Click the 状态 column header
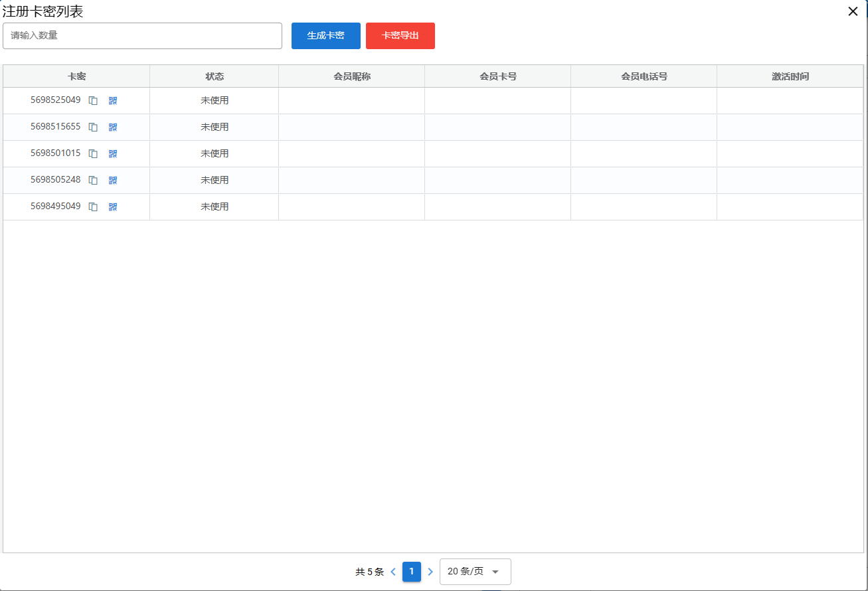Screen dimensions: 868x591 click(215, 76)
